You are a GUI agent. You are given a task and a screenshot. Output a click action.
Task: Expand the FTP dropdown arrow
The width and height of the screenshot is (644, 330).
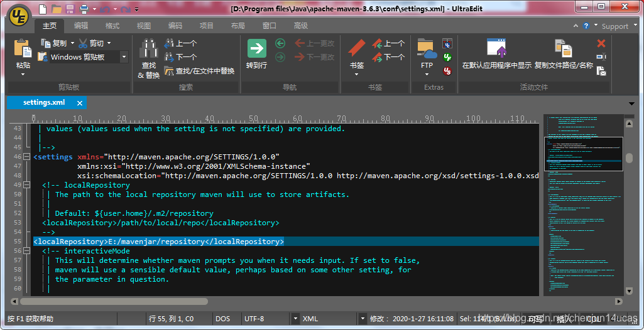pos(427,74)
